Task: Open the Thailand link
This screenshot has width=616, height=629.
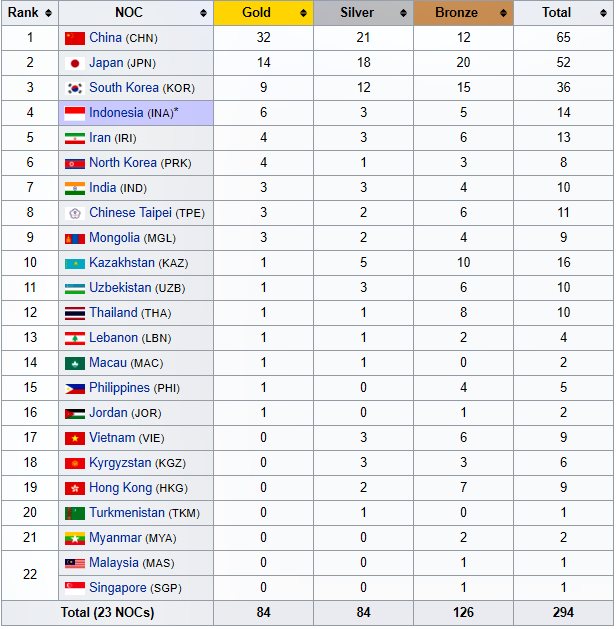Action: (113, 312)
